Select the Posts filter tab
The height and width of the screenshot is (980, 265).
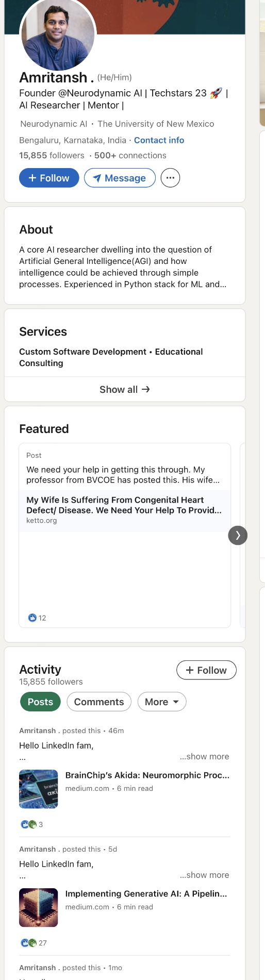click(40, 702)
